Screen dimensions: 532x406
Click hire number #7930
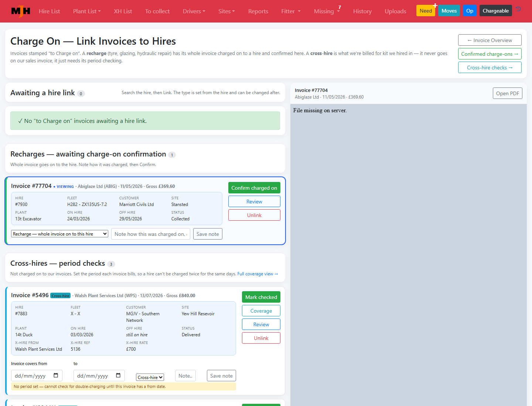coord(21,204)
